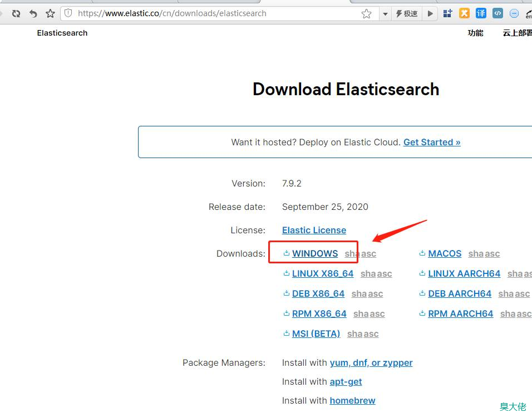Download the DEB X86_64 package
The image size is (532, 417).
[318, 294]
